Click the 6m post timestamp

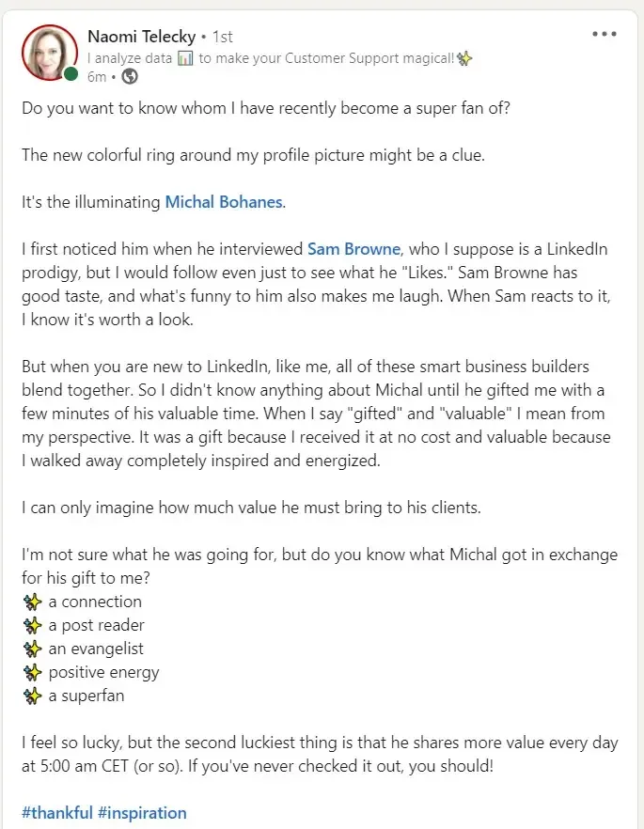point(97,77)
